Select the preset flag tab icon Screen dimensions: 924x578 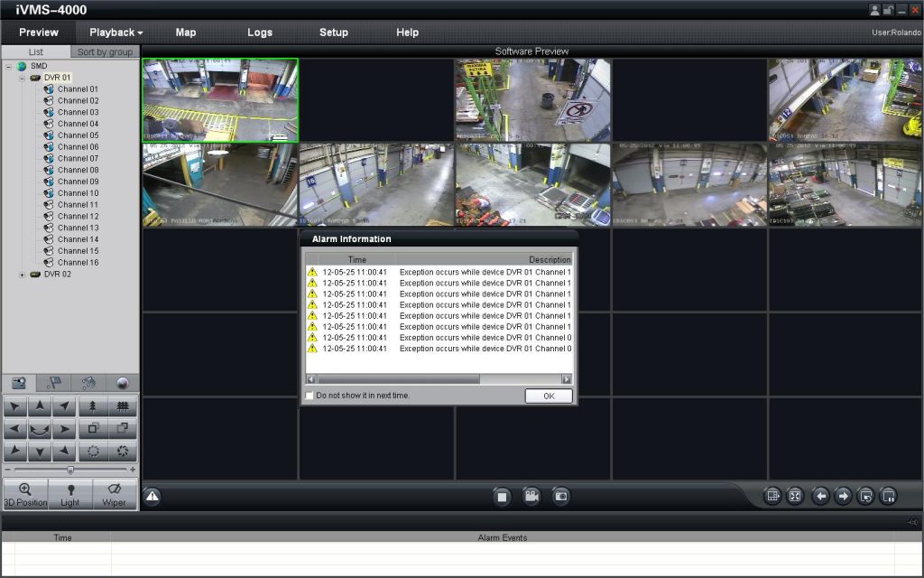(x=54, y=383)
